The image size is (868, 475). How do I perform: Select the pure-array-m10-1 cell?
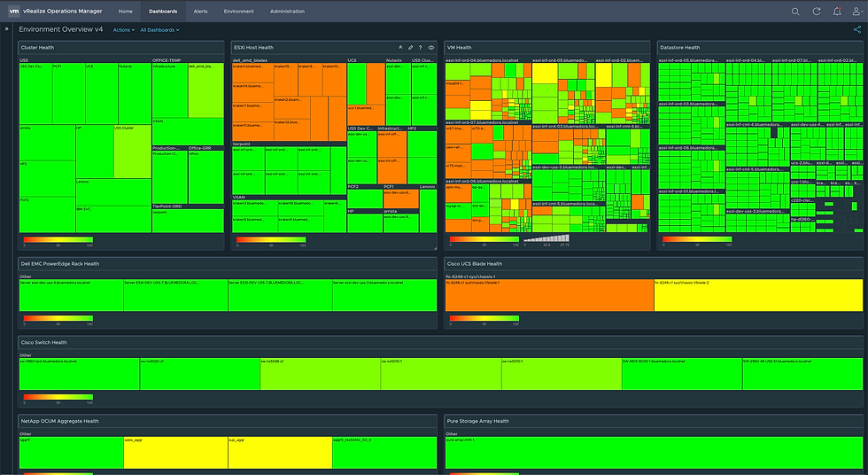coord(654,453)
